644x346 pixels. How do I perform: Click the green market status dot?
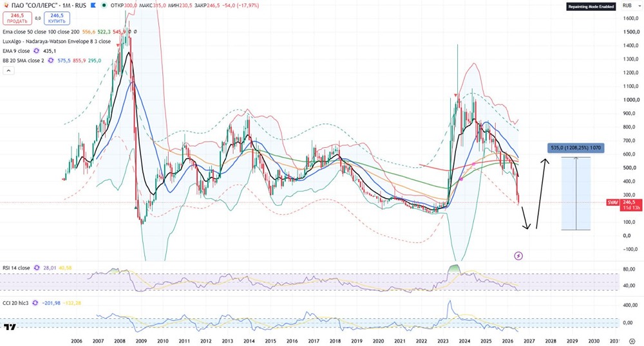pos(104,6)
